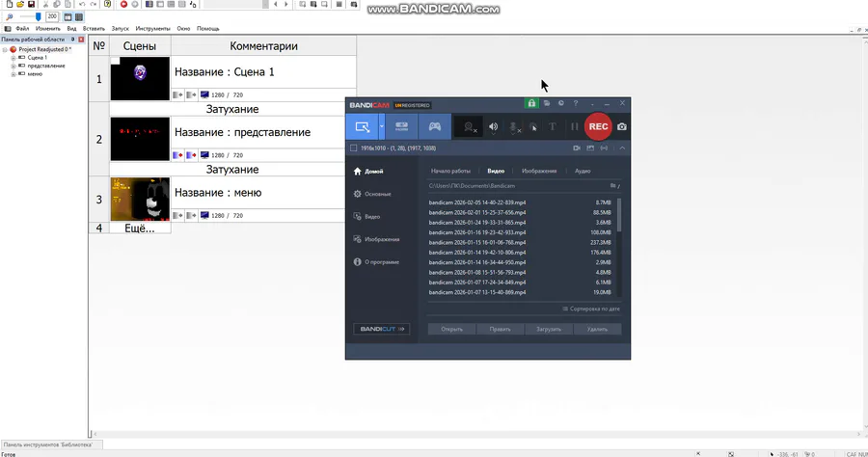Click the Cut scissors icon

(x=46, y=4)
